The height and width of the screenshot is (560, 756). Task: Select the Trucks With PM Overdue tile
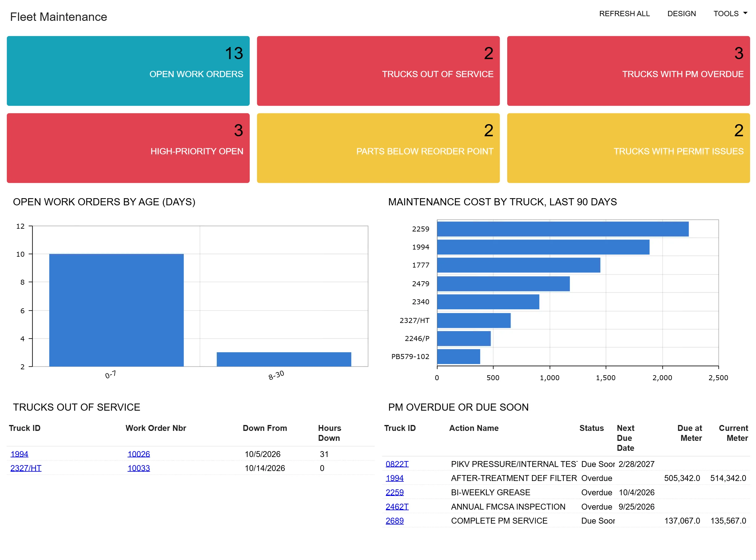coord(628,71)
